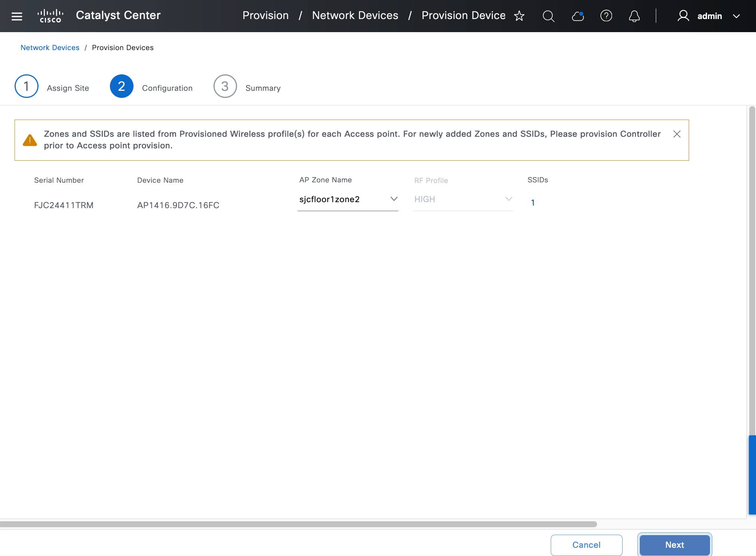Jump to step 3 Summary
Image resolution: width=756 pixels, height=556 pixels.
pyautogui.click(x=225, y=86)
